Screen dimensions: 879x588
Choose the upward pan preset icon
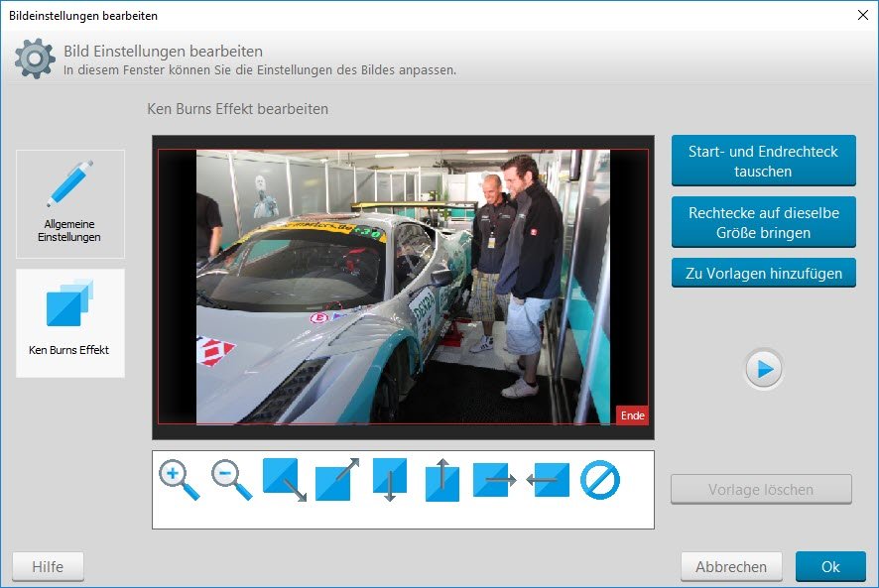pos(442,480)
